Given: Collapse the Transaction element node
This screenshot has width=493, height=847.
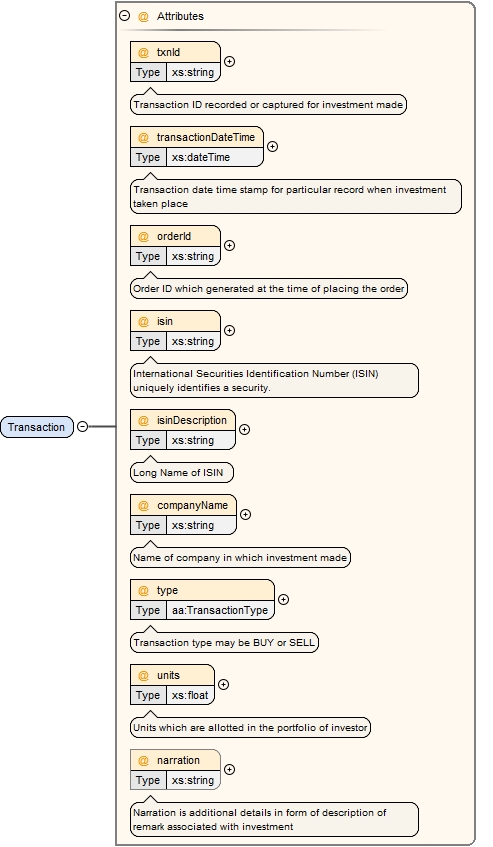Looking at the screenshot, I should tap(82, 427).
